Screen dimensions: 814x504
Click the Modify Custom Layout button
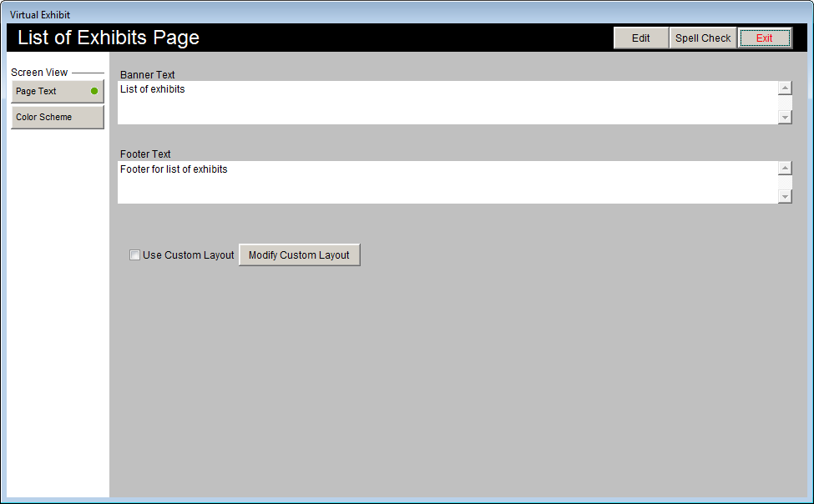(299, 255)
